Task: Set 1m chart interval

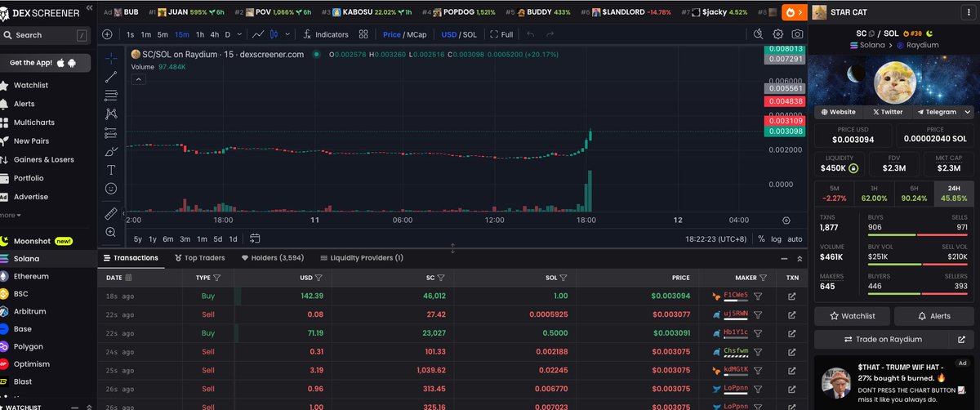Action: coord(145,34)
